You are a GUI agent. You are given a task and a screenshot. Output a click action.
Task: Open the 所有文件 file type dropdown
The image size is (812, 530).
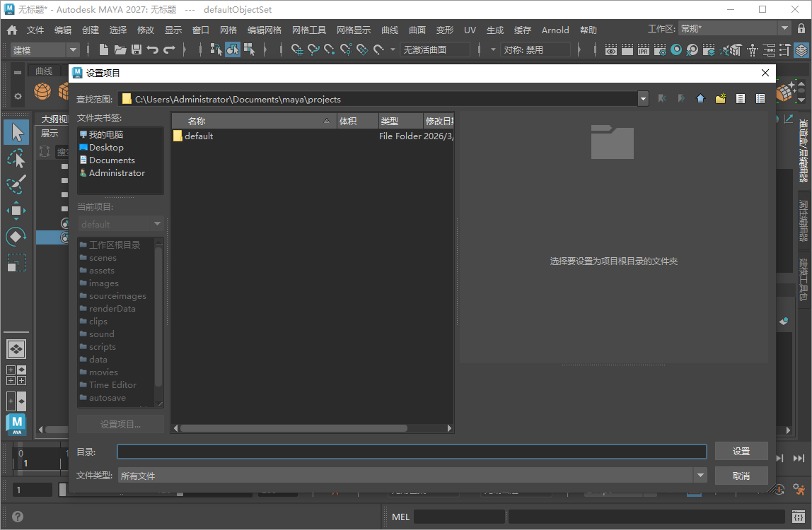700,475
